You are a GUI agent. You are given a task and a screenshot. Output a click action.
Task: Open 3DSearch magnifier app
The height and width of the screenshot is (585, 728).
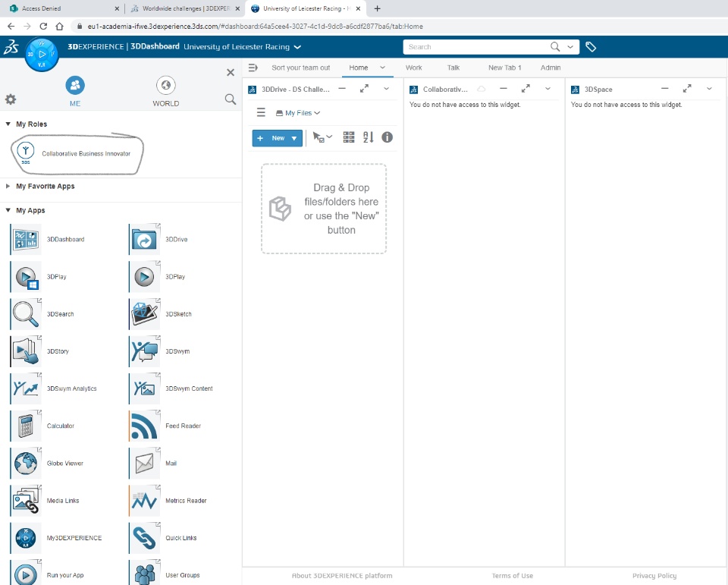click(x=26, y=314)
